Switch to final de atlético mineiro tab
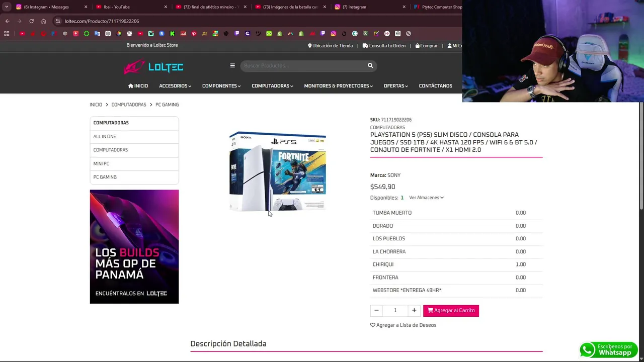644x362 pixels. (211, 7)
